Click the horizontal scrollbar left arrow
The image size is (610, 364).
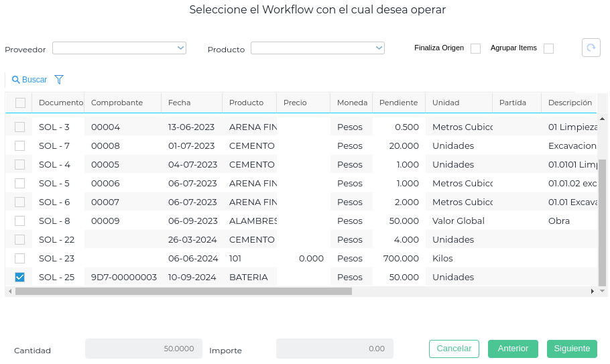click(x=9, y=292)
